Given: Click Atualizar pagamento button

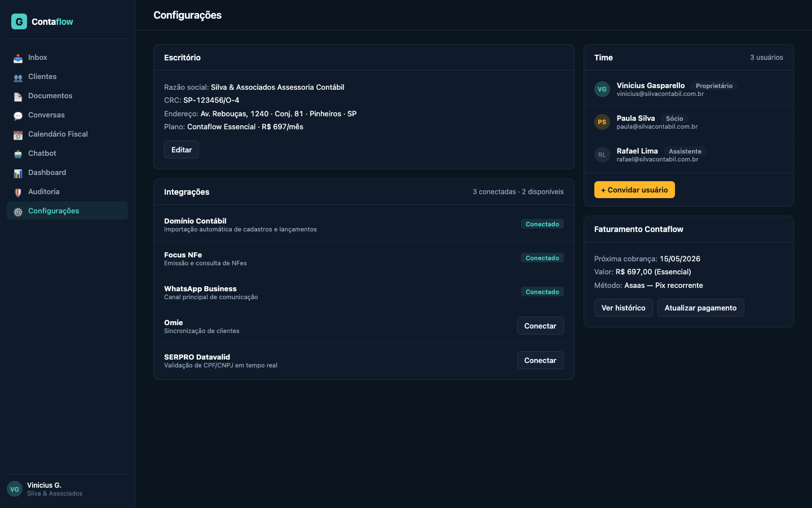Looking at the screenshot, I should tap(700, 308).
